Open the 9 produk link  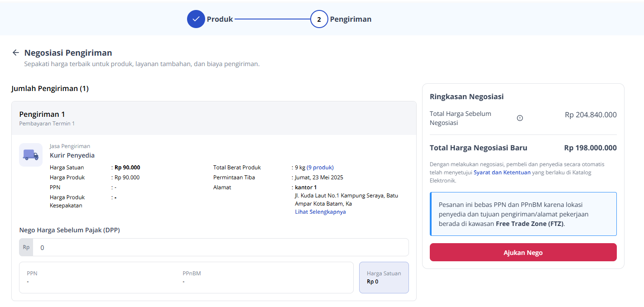(320, 168)
